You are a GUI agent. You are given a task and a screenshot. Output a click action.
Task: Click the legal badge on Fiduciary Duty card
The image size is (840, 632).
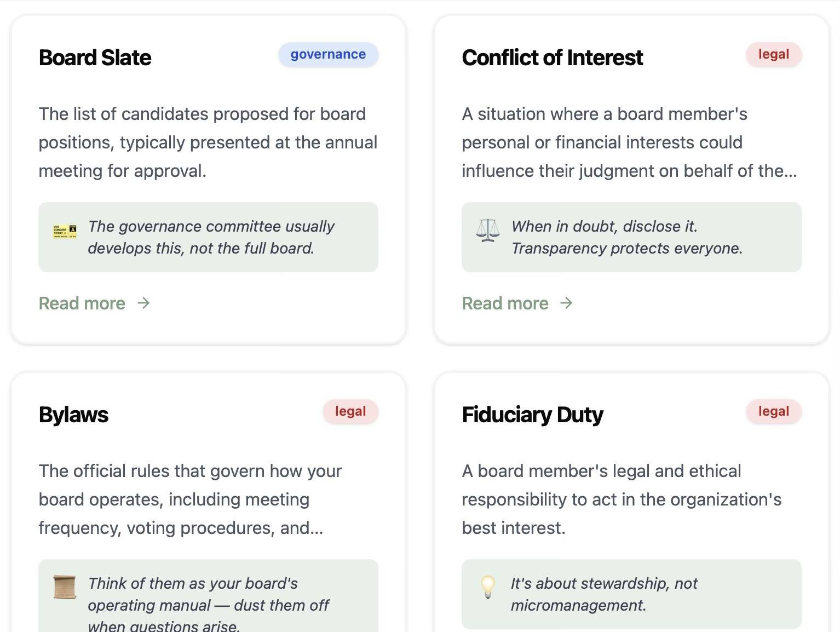[x=773, y=412]
